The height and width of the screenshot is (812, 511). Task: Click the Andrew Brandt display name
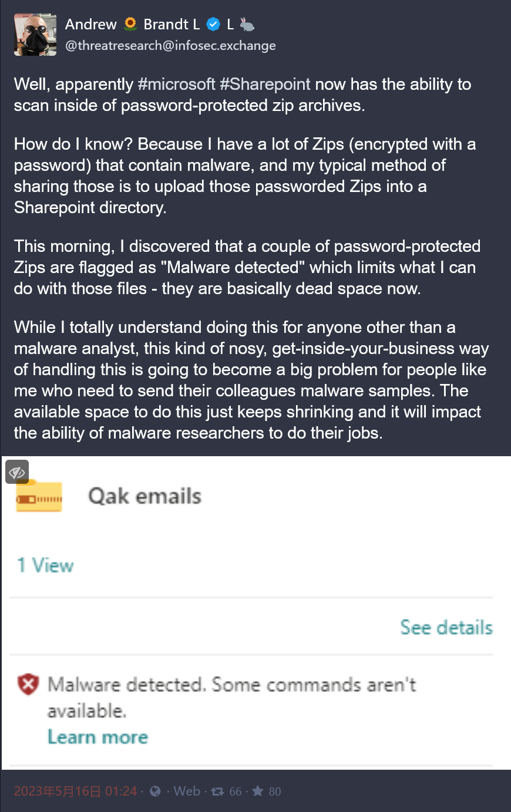click(132, 24)
